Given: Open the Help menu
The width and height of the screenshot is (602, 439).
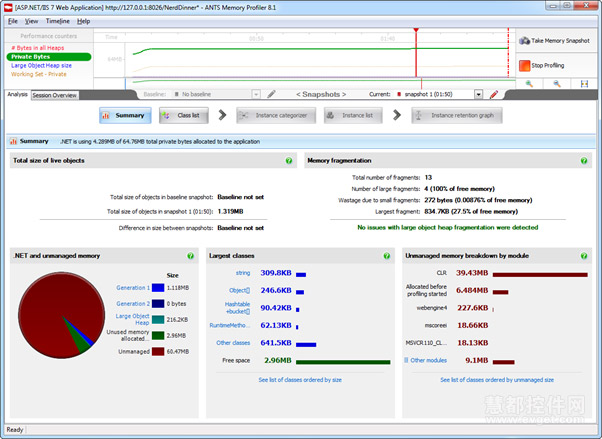Looking at the screenshot, I should 83,22.
